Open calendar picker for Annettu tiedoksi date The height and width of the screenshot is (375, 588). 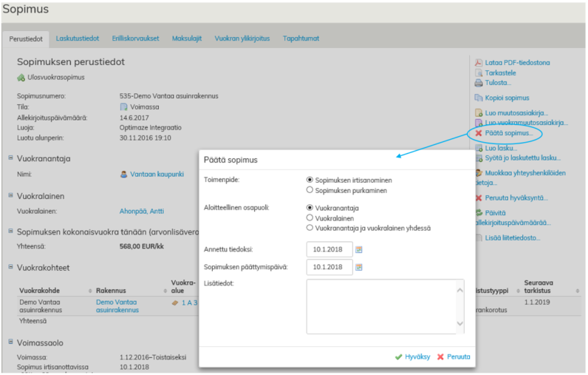tap(360, 249)
